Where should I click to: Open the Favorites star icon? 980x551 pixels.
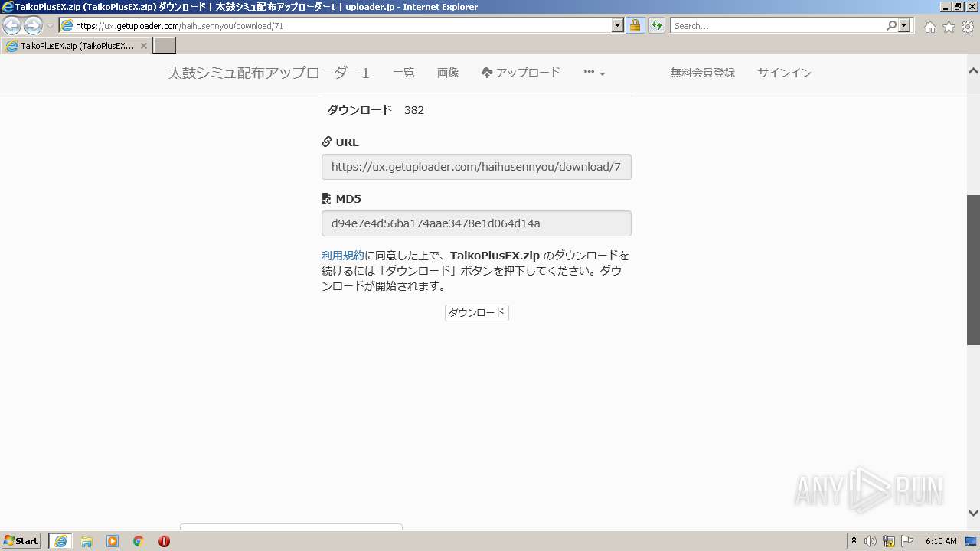pos(949,27)
